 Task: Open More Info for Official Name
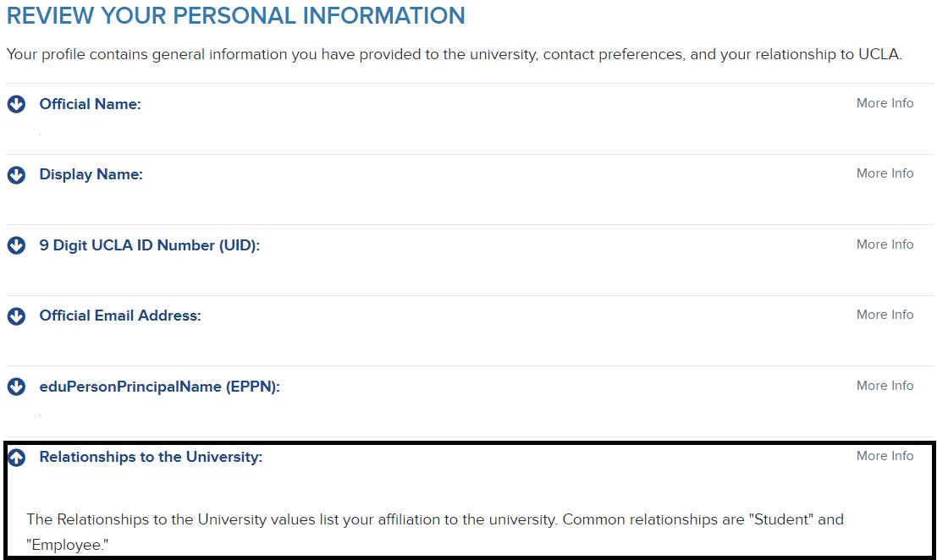point(885,103)
